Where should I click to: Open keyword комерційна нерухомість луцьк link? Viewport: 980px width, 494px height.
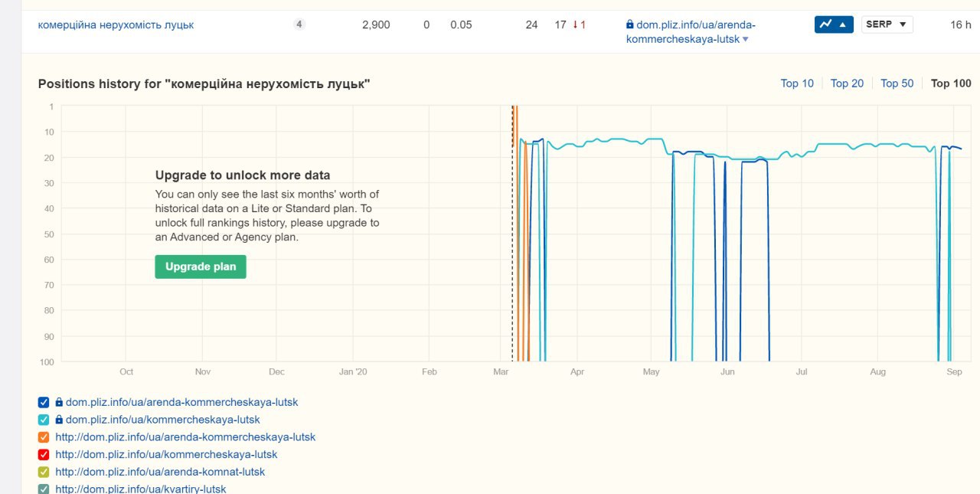click(x=116, y=25)
